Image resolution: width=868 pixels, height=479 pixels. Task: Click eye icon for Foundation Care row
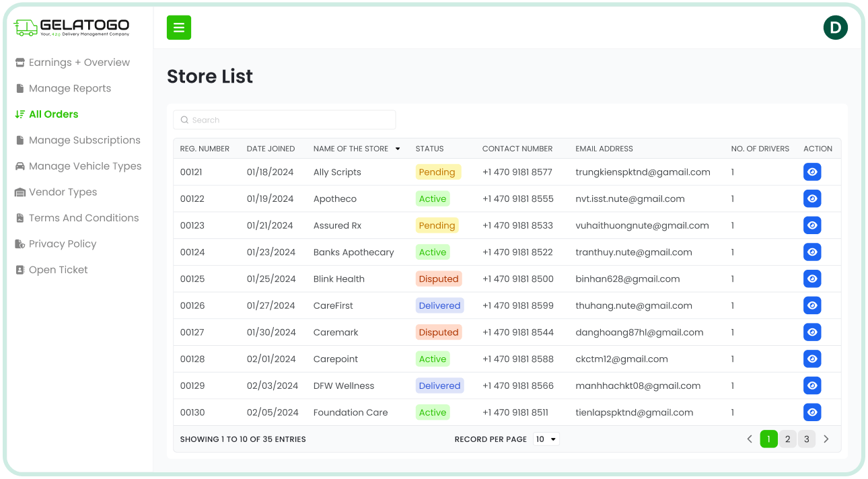[812, 412]
